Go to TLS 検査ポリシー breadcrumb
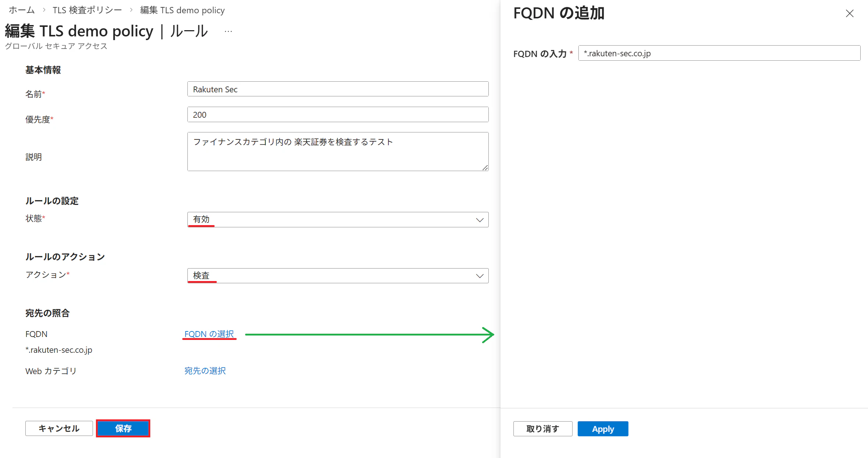Screen dimensions: 868x458 [x=87, y=10]
